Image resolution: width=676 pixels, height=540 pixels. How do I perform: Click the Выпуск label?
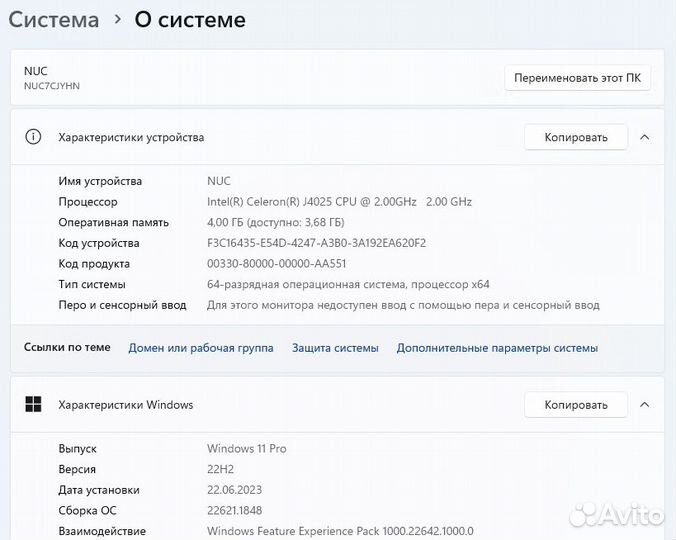pyautogui.click(x=78, y=449)
